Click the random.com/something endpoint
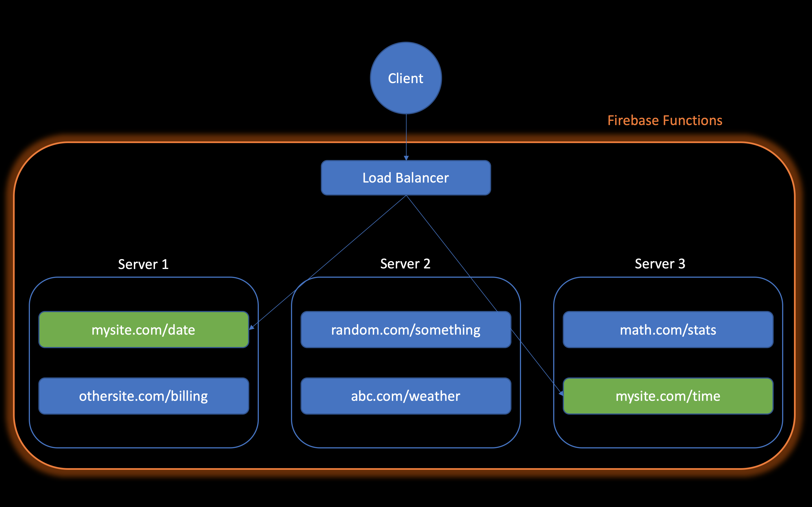 pyautogui.click(x=406, y=330)
